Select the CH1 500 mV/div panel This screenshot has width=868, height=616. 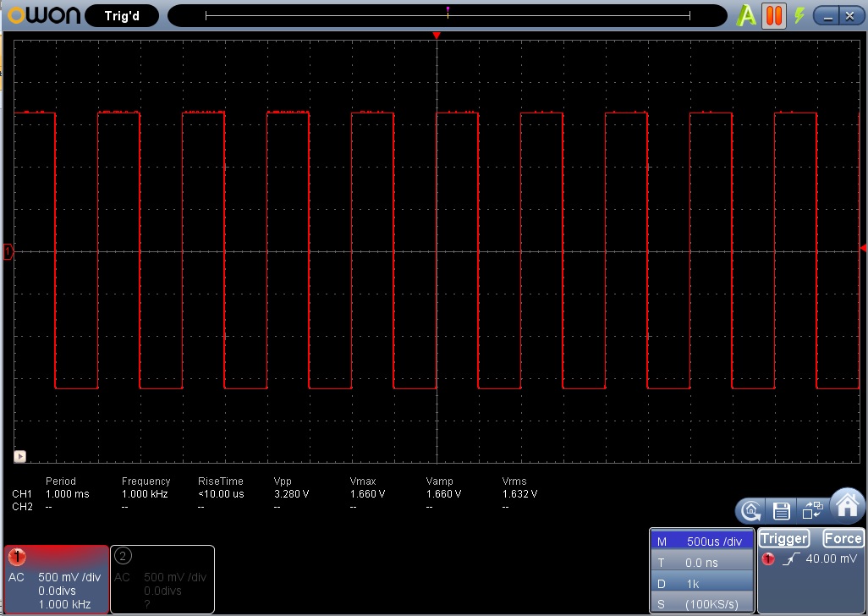pos(56,580)
